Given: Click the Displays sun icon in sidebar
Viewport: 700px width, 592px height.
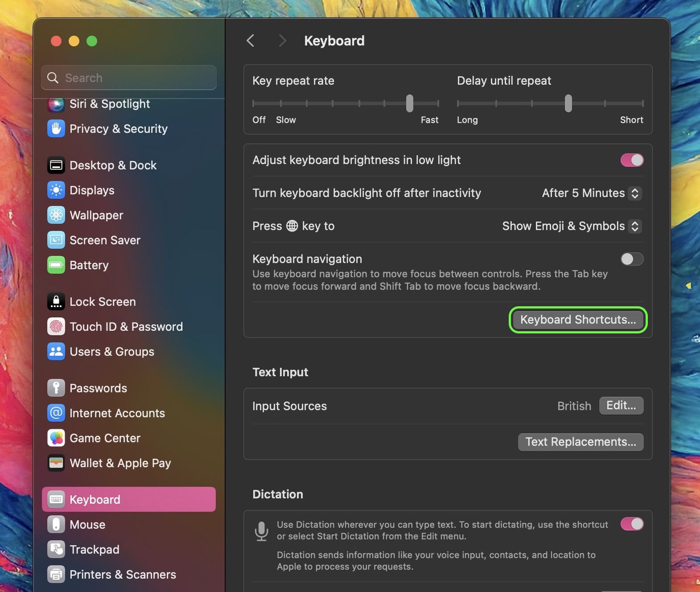Looking at the screenshot, I should click(56, 190).
